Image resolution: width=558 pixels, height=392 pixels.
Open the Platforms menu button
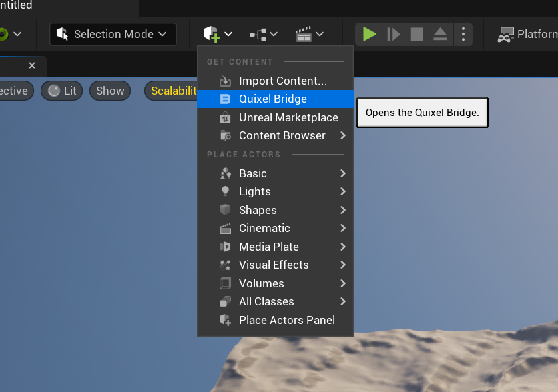[x=527, y=34]
